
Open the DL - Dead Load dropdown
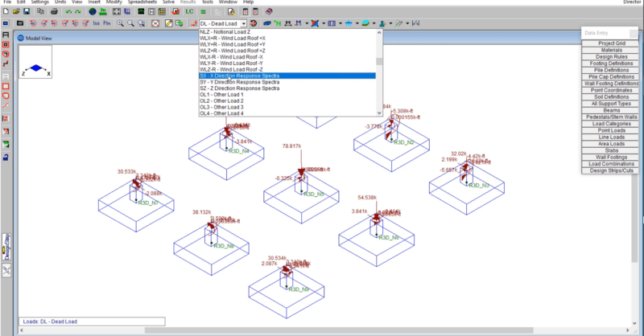245,24
